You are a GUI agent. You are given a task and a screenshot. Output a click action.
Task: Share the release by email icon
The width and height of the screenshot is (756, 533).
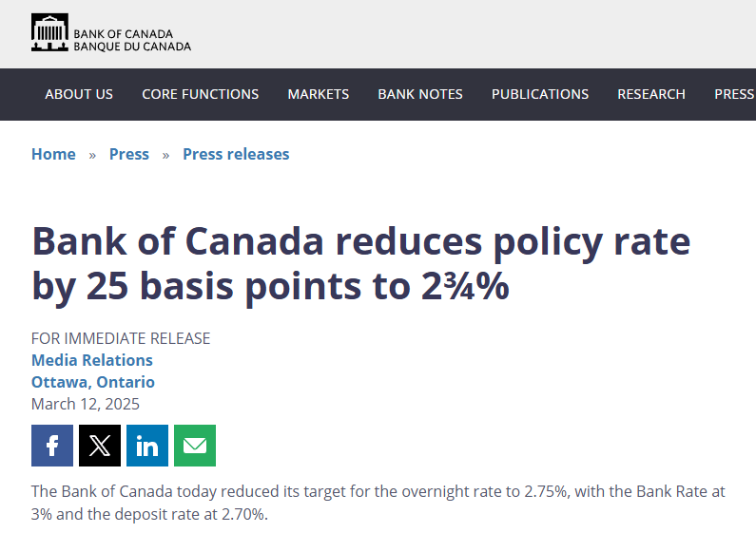[x=195, y=446]
